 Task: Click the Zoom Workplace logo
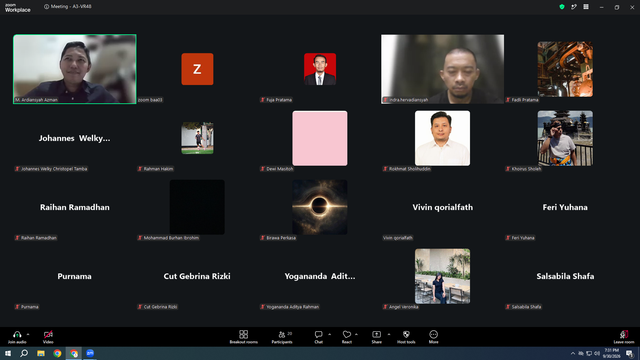pos(18,8)
